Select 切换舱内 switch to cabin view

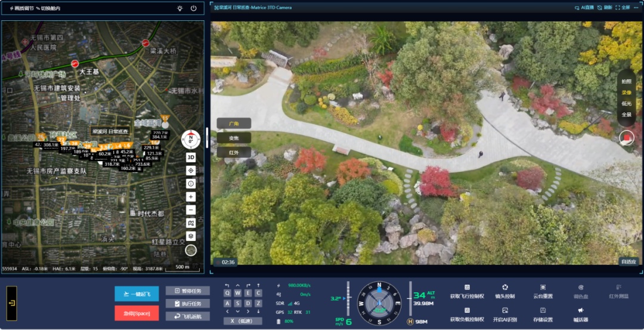[x=48, y=8]
